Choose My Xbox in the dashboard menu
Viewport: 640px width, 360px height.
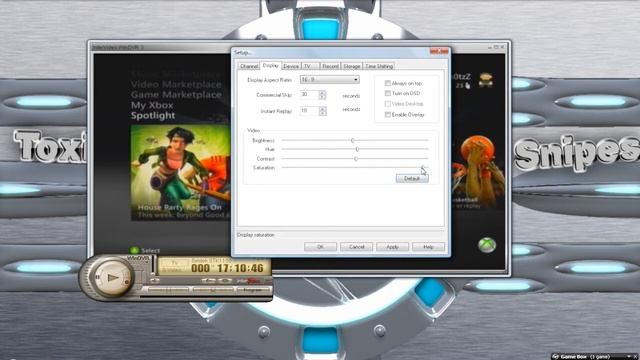point(152,105)
